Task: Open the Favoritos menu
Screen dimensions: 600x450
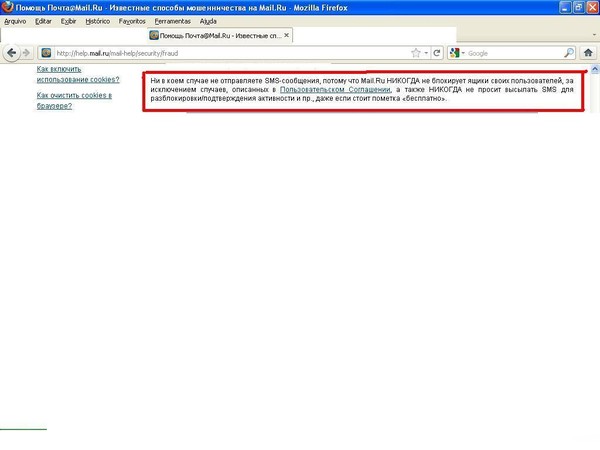Action: [x=132, y=21]
